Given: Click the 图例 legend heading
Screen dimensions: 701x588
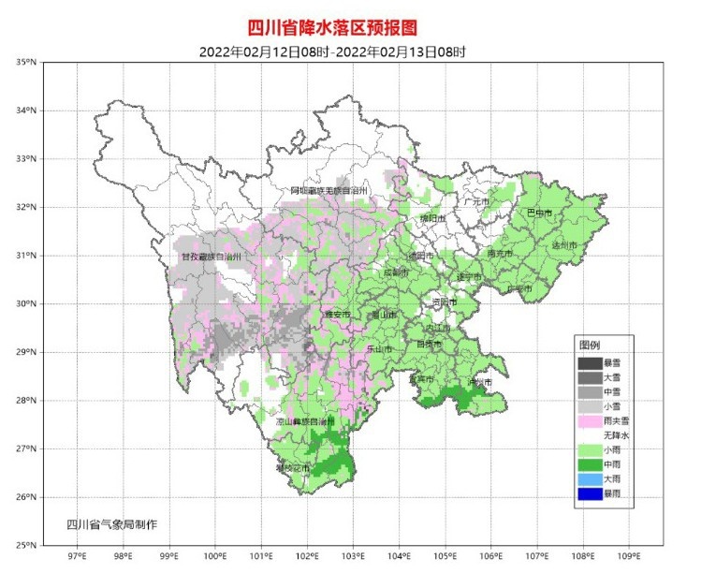Looking at the screenshot, I should coord(590,345).
